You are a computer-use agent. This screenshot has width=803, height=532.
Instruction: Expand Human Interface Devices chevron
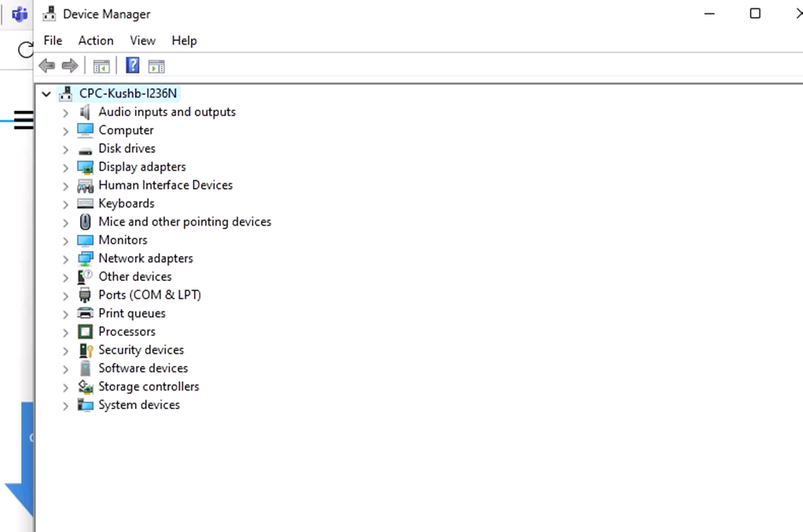coord(65,186)
